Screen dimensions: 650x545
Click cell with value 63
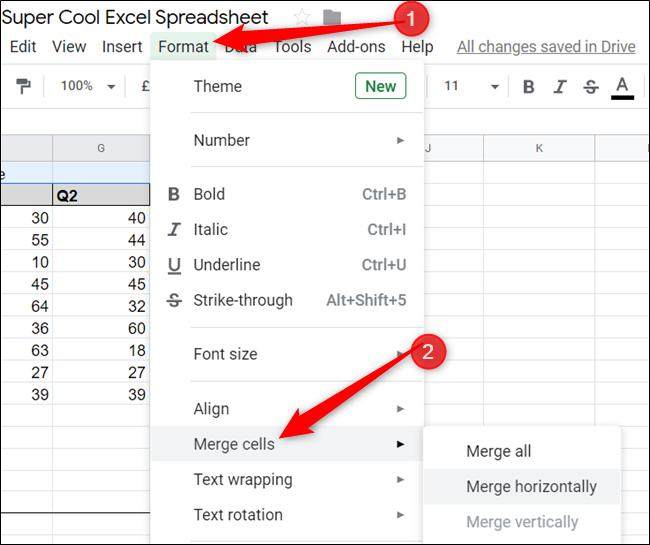[27, 350]
